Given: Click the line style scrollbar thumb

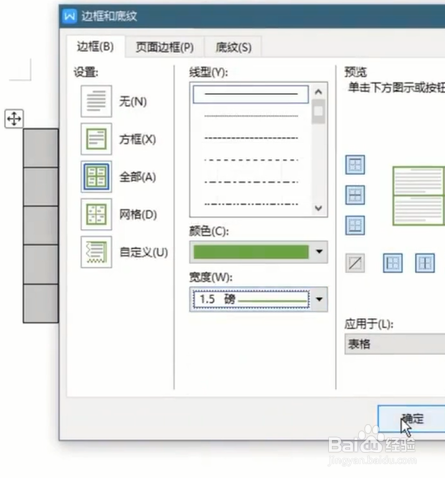Looking at the screenshot, I should [x=318, y=111].
